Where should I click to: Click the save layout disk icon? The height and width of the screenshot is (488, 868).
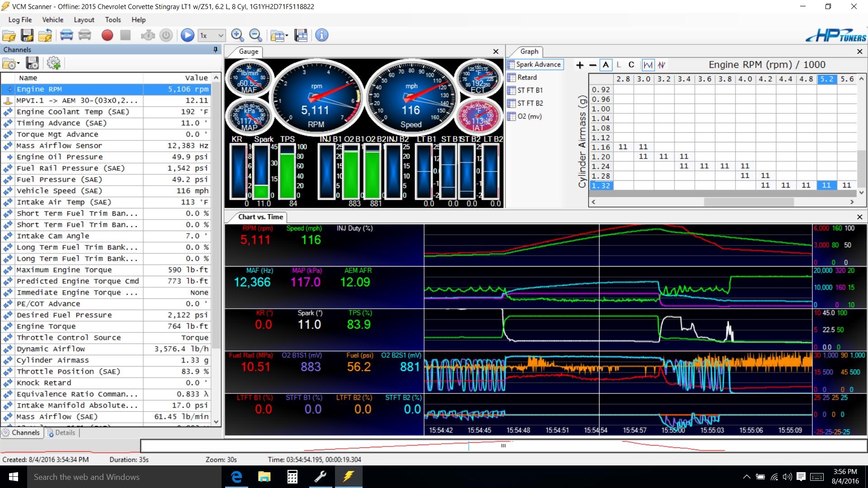point(301,35)
